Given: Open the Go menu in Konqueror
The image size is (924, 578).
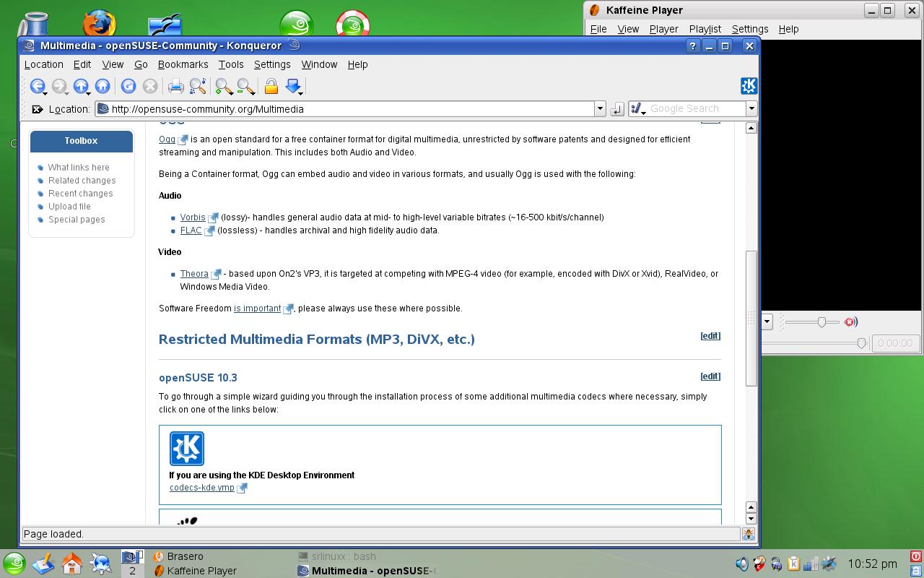Looking at the screenshot, I should pyautogui.click(x=141, y=64).
